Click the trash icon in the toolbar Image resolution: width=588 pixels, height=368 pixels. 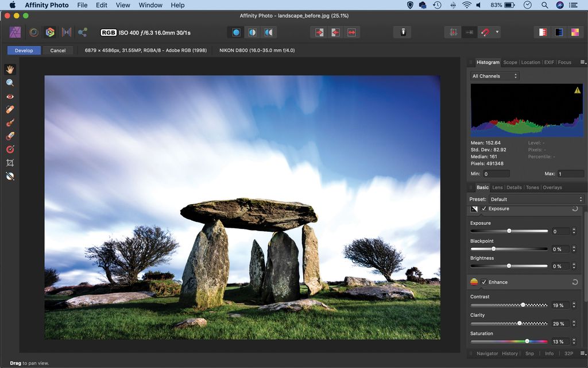click(403, 32)
